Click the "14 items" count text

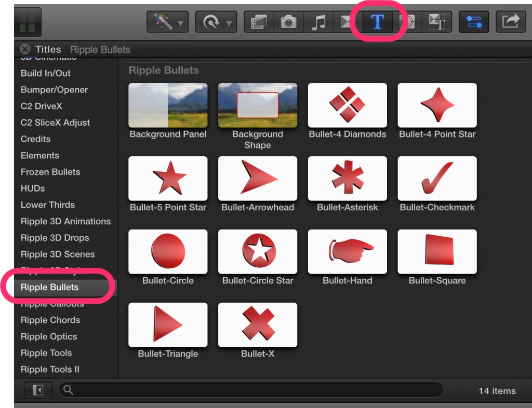497,391
